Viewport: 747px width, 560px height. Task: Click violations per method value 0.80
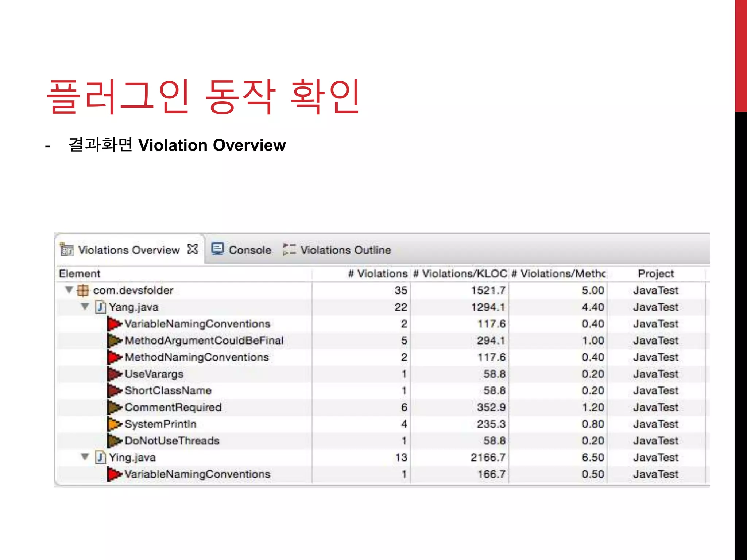coord(593,424)
